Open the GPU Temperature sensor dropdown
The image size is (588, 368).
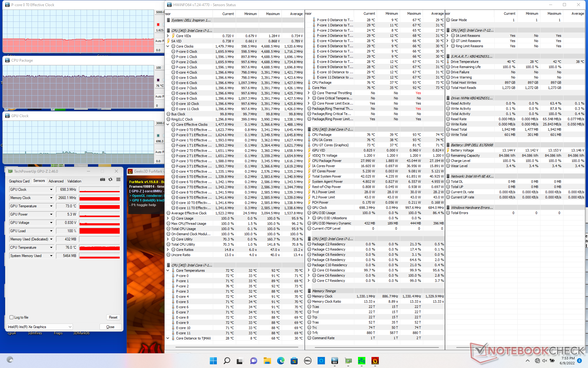pos(51,206)
